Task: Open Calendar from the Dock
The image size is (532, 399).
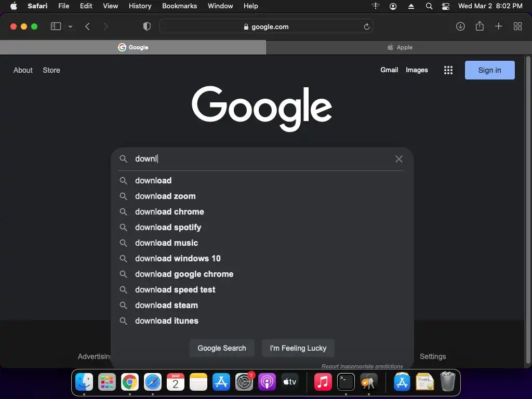Action: [176, 382]
